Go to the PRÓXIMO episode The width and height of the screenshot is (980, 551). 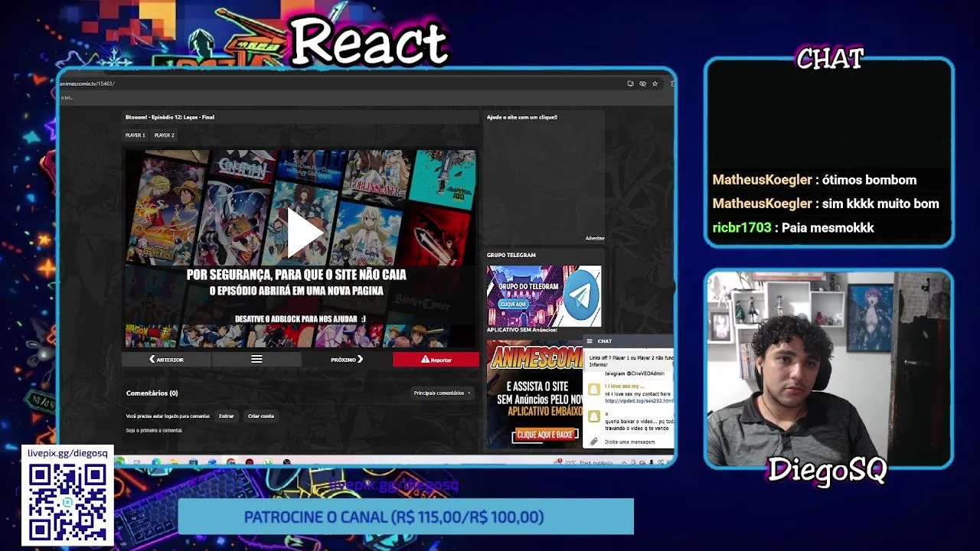pyautogui.click(x=346, y=360)
